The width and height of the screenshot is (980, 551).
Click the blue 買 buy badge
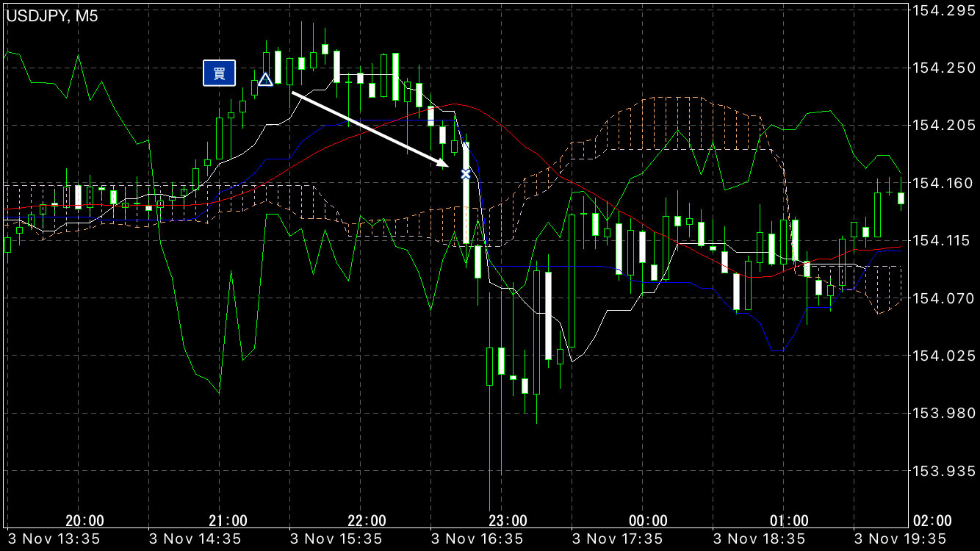(219, 73)
